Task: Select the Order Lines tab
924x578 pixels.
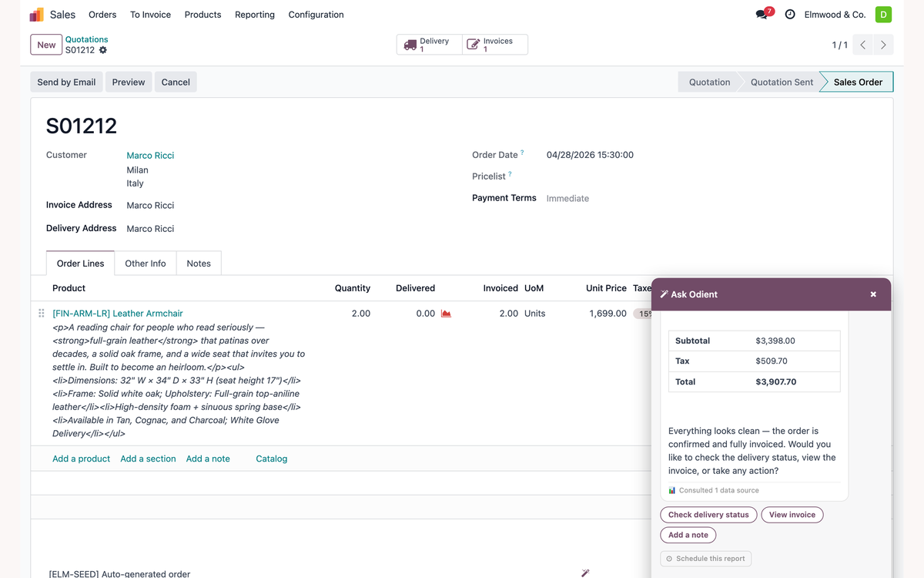Action: point(81,264)
